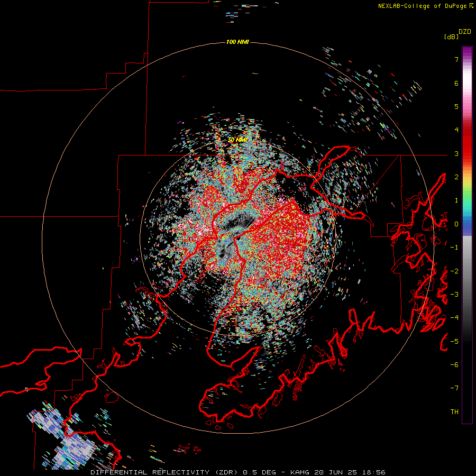Click the 4 tick label on scale
Viewport: 476px width, 476px height.
(456, 130)
